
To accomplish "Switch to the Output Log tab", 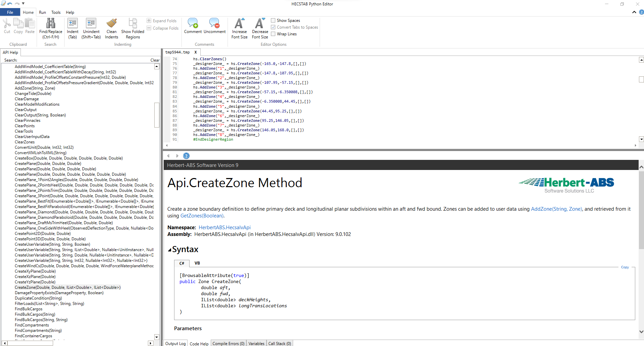I will (x=175, y=343).
